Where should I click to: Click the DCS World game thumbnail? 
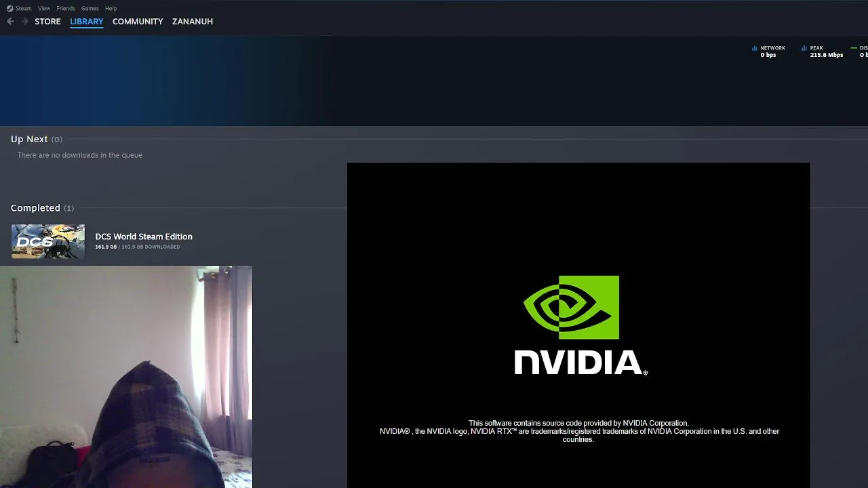click(48, 241)
